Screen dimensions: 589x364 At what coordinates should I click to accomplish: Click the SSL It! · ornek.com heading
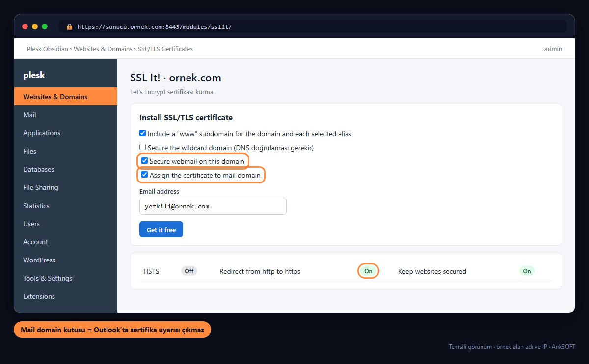[175, 78]
